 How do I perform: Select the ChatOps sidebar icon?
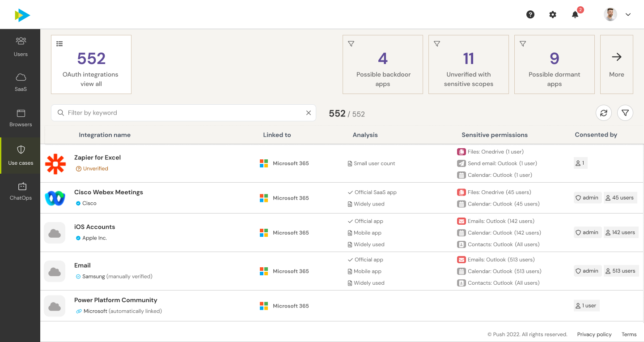[x=21, y=191]
